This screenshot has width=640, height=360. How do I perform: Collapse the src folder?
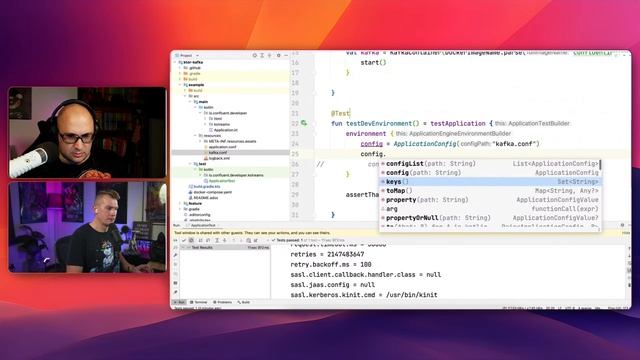pyautogui.click(x=185, y=96)
